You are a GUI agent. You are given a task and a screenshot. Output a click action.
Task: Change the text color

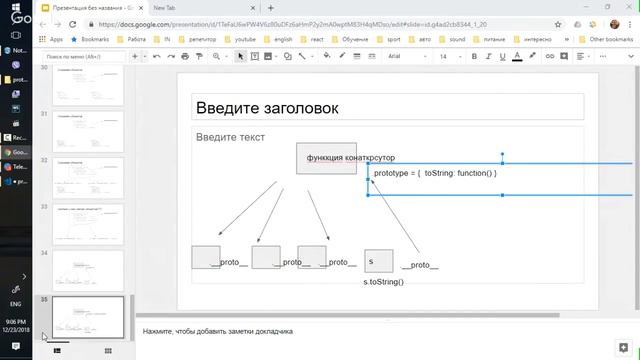pos(517,56)
